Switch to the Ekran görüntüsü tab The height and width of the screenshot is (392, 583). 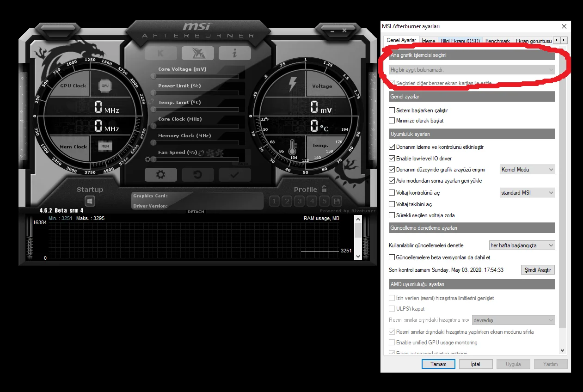pos(533,41)
